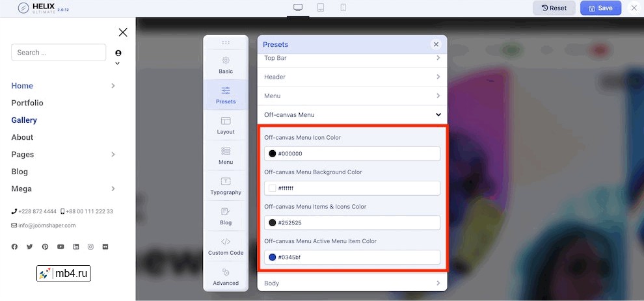The height and width of the screenshot is (301, 644).
Task: Click the Save button
Action: point(600,8)
